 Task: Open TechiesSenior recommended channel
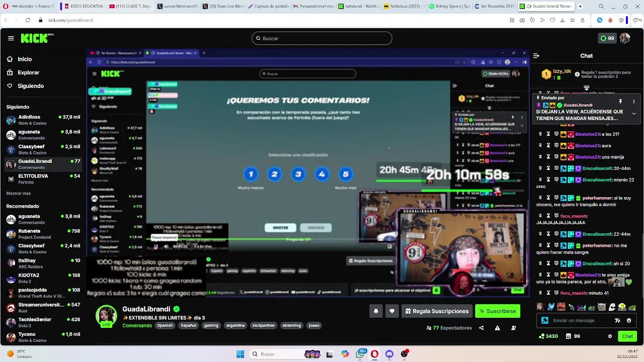pyautogui.click(x=43, y=322)
